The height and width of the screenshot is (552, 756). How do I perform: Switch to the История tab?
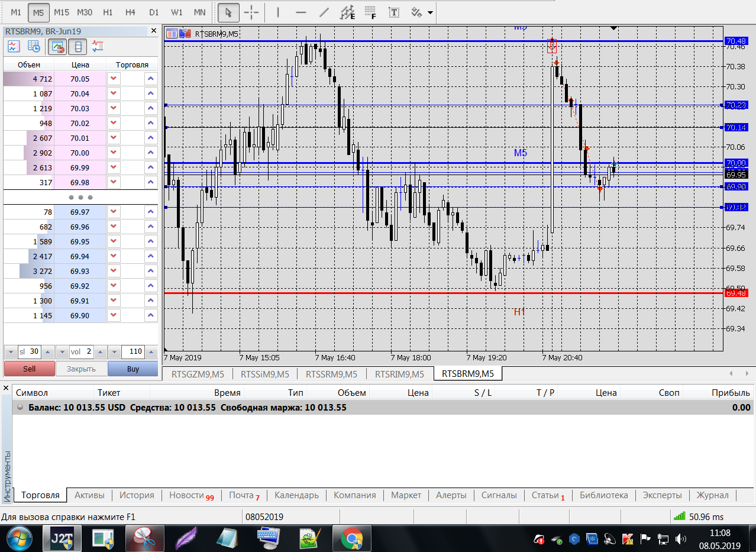[x=137, y=495]
